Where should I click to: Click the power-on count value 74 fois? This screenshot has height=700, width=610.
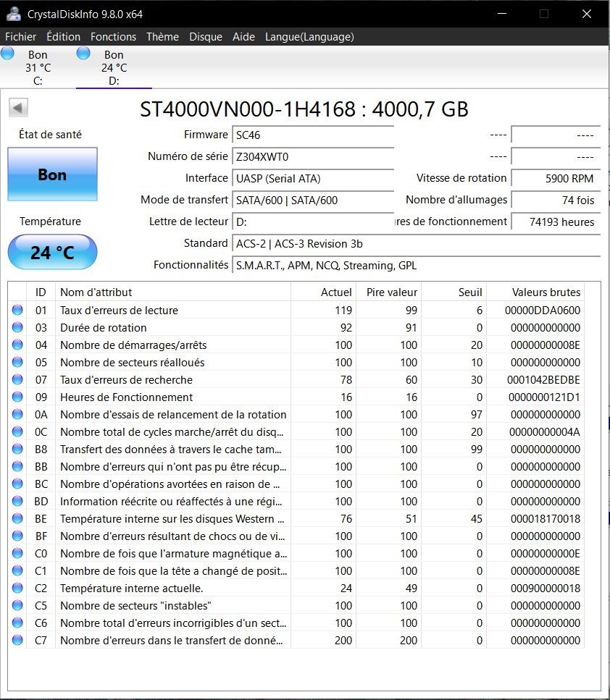pos(556,200)
